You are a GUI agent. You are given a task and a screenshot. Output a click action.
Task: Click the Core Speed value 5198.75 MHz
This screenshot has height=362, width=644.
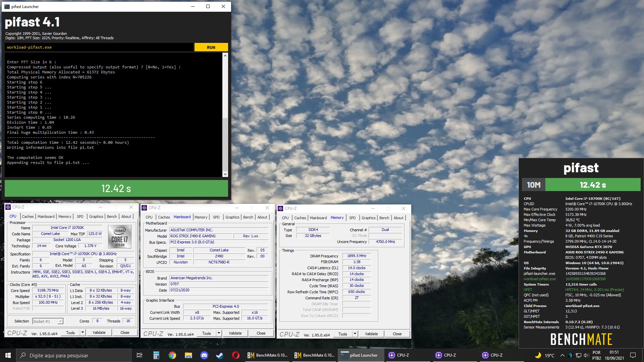[48, 291]
